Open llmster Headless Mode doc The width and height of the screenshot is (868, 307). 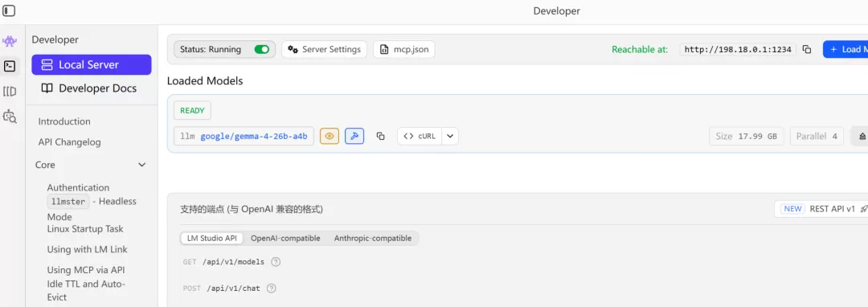[x=92, y=208]
